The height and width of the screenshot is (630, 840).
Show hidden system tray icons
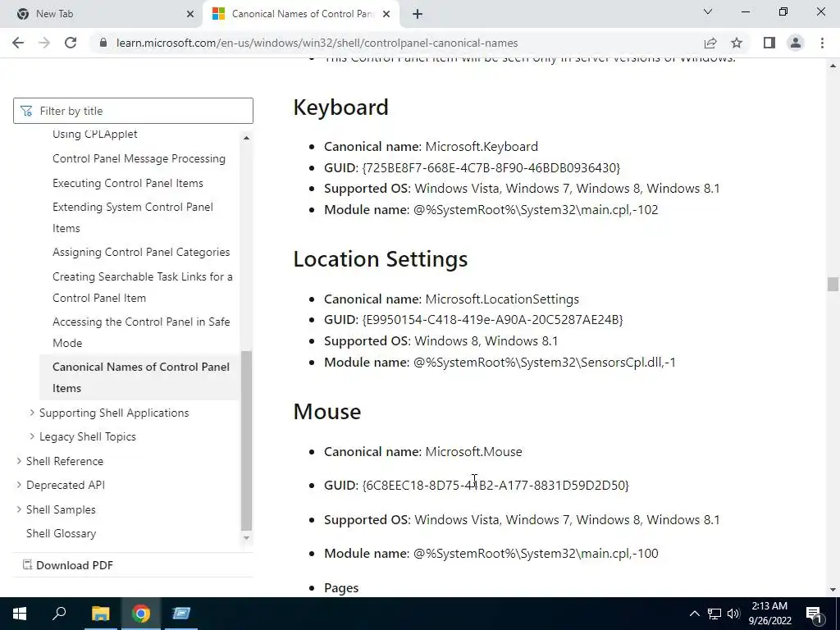point(694,614)
